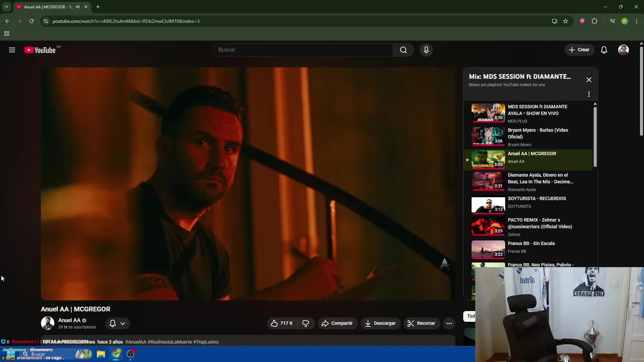Open YouTube notifications bell in header
The height and width of the screenshot is (362, 644).
[x=604, y=50]
